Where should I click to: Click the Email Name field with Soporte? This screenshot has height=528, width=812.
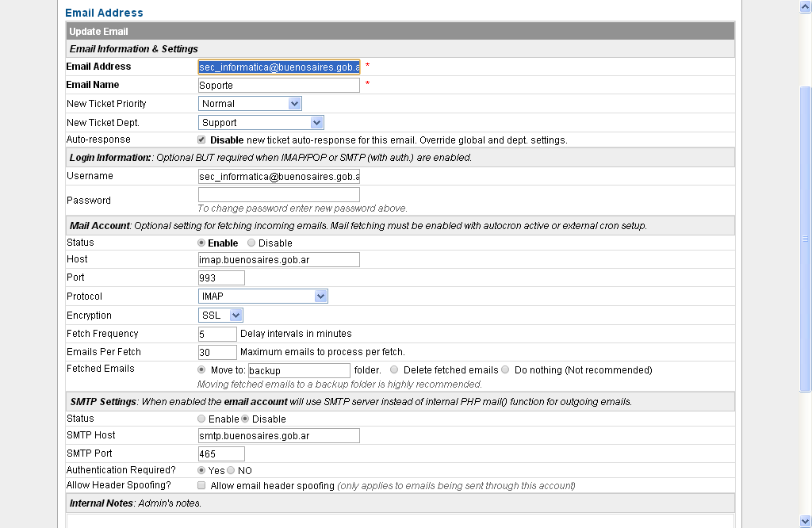(x=279, y=86)
